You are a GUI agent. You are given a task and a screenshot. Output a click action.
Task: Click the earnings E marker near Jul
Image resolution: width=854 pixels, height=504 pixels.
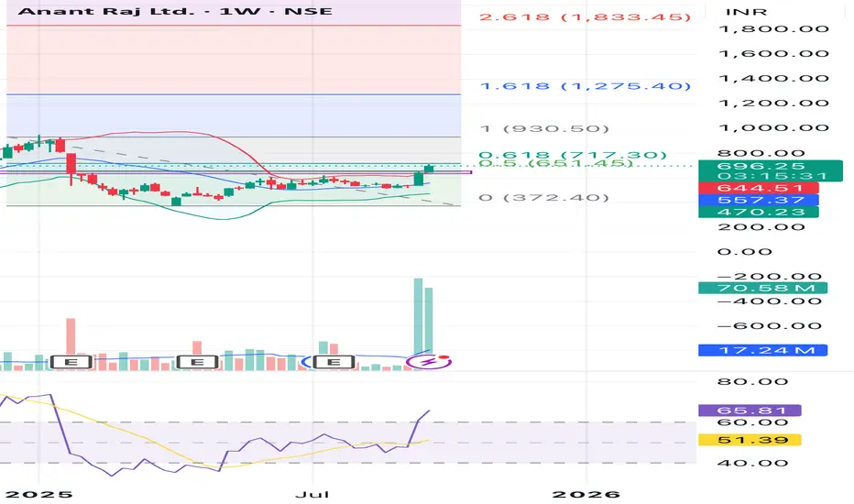coord(334,362)
